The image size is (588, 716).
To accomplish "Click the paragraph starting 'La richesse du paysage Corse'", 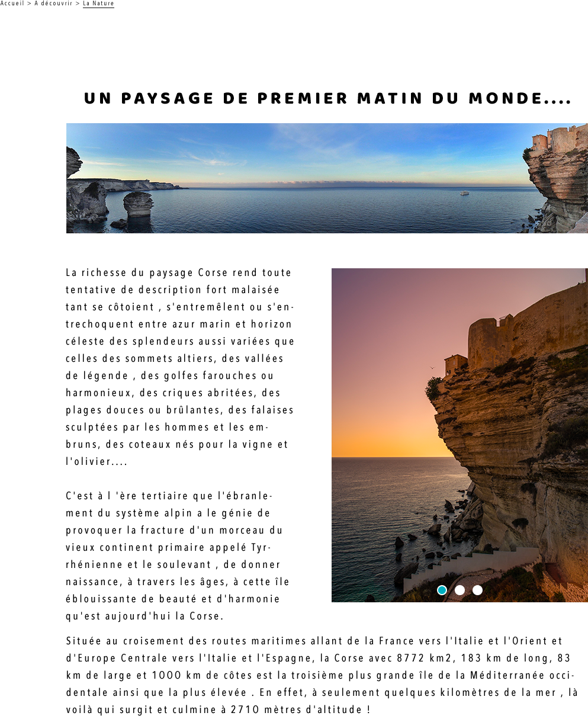I will click(180, 367).
